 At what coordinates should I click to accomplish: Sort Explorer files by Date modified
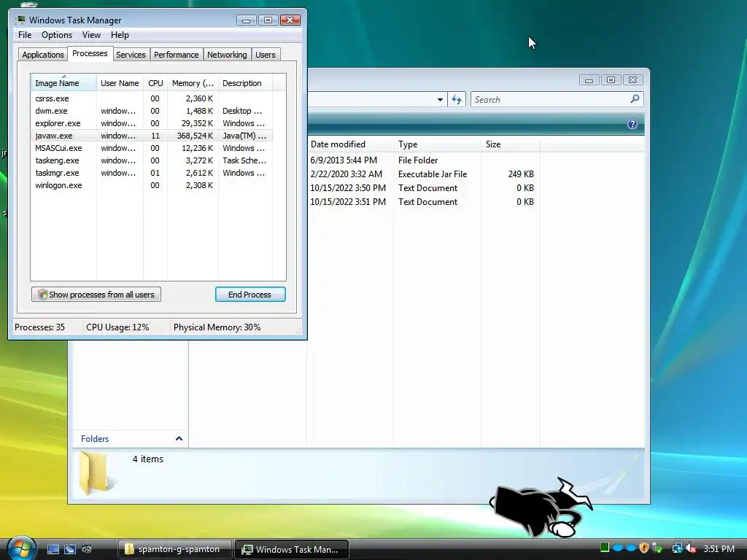(349, 144)
